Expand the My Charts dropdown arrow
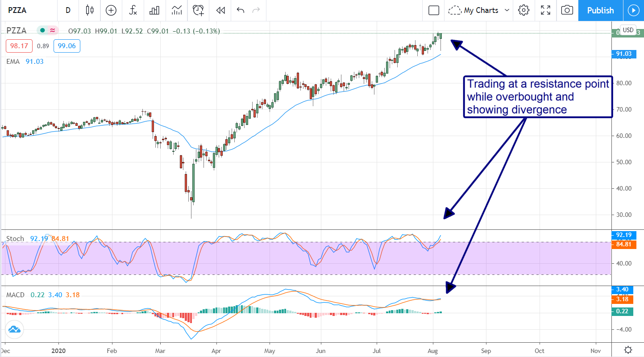Viewport: 644px width, 357px height. [507, 10]
